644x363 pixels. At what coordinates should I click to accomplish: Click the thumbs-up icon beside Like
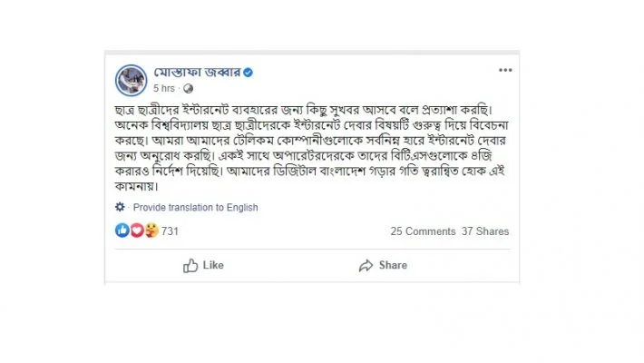(x=190, y=265)
